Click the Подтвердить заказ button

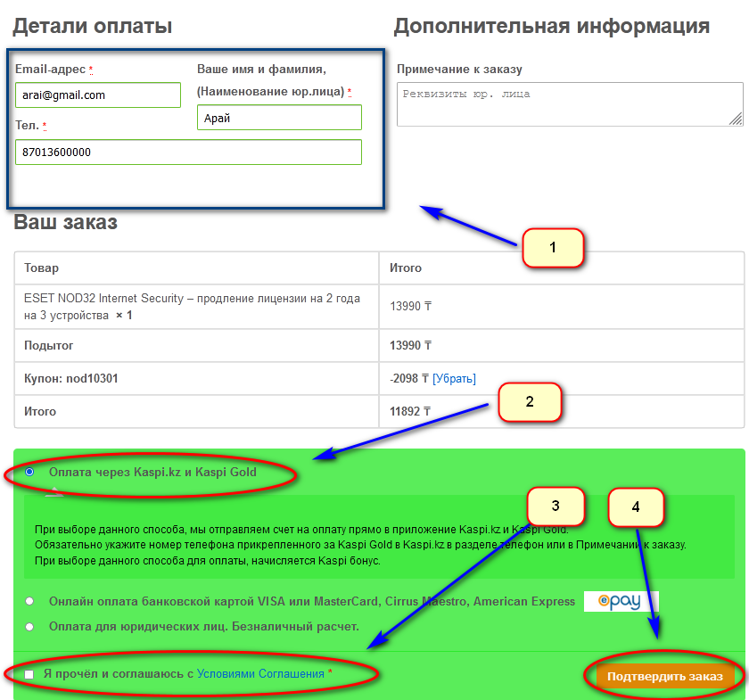pos(664,677)
